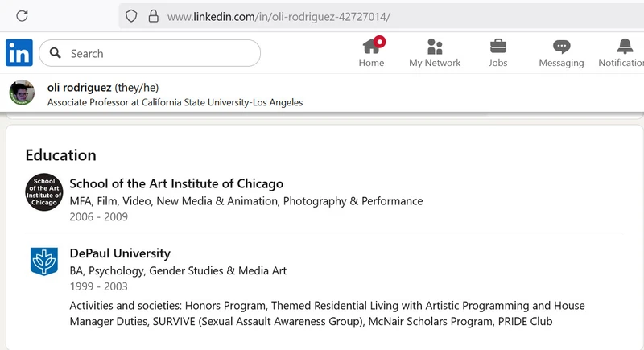The image size is (644, 350).
Task: Open the Home house icon
Action: (x=374, y=46)
